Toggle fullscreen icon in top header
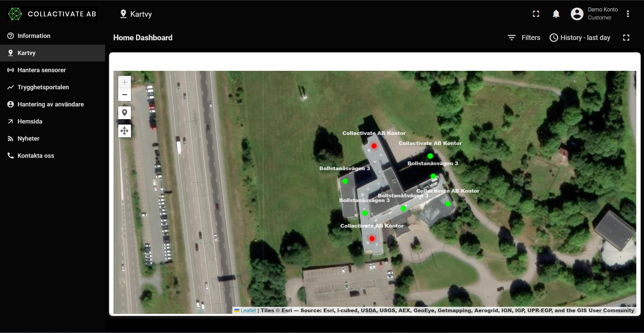Screen dimensions: 644x333 click(536, 14)
